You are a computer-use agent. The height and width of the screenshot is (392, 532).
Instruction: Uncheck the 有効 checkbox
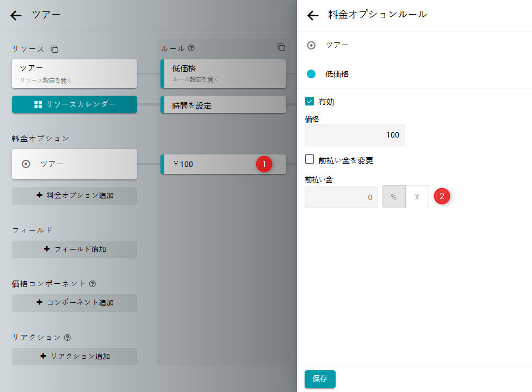[310, 102]
